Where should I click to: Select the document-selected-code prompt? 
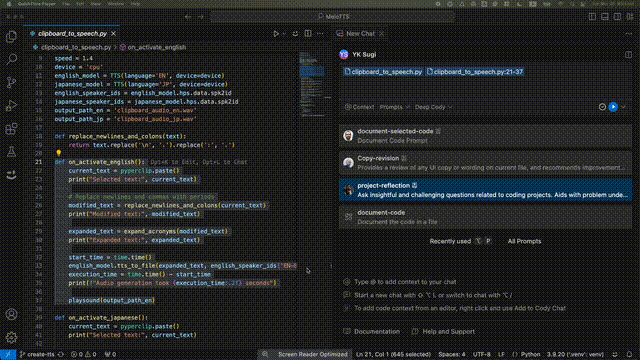[485, 136]
